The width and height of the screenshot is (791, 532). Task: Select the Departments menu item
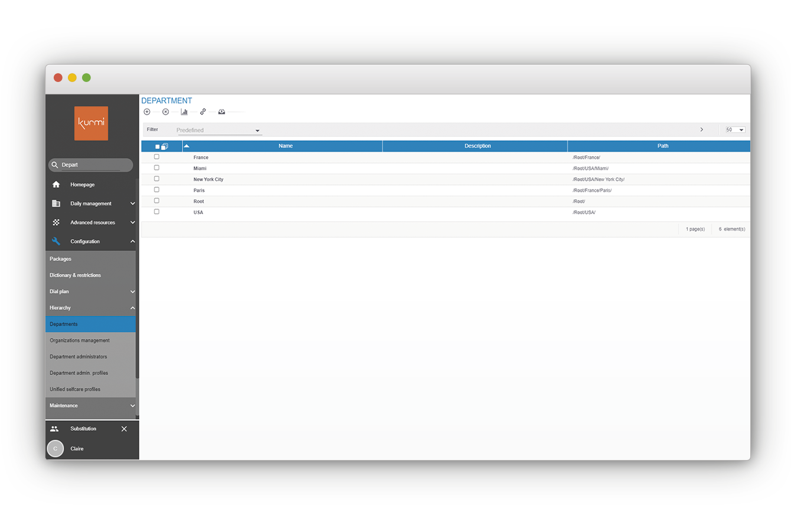(90, 324)
